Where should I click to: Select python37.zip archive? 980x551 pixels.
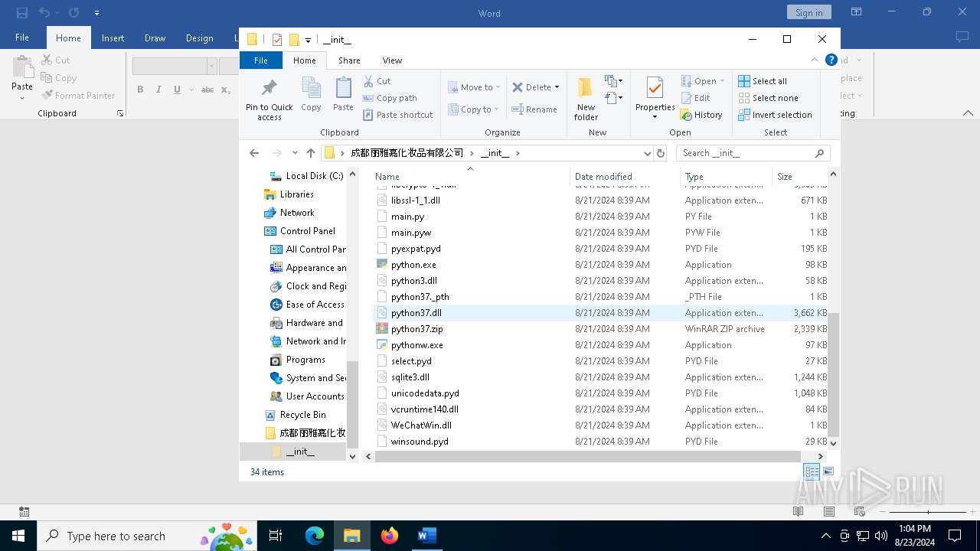coord(416,329)
